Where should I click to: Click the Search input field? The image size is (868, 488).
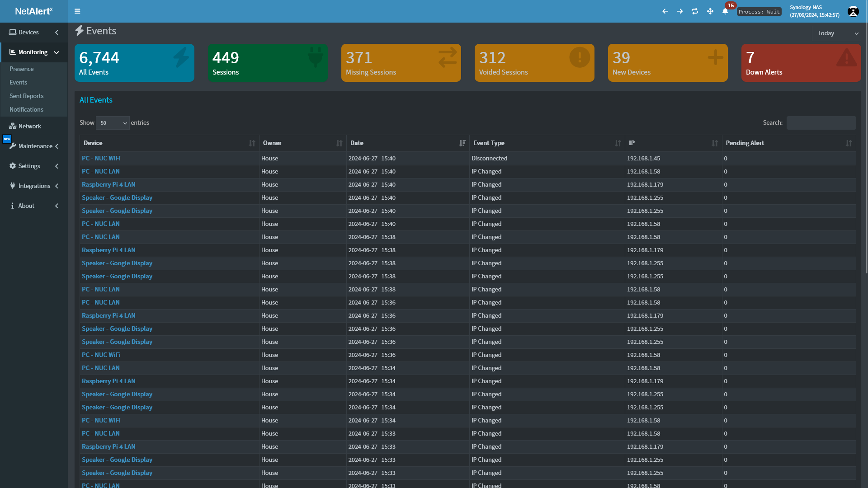(x=821, y=123)
